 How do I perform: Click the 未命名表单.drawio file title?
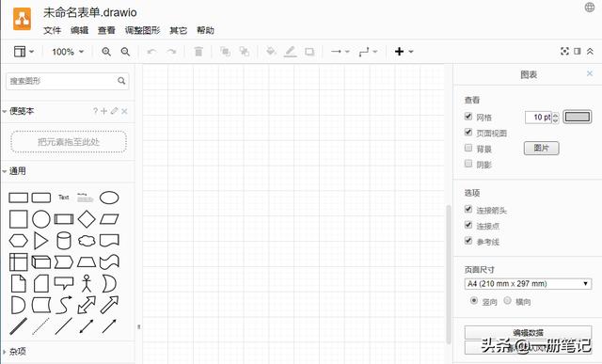point(90,12)
